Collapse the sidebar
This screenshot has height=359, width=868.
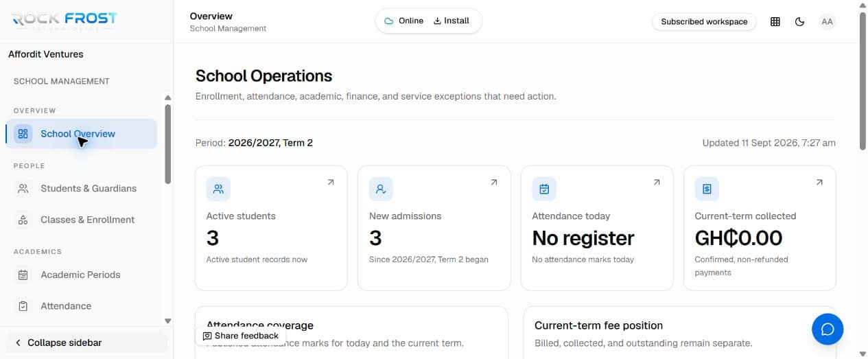point(86,343)
